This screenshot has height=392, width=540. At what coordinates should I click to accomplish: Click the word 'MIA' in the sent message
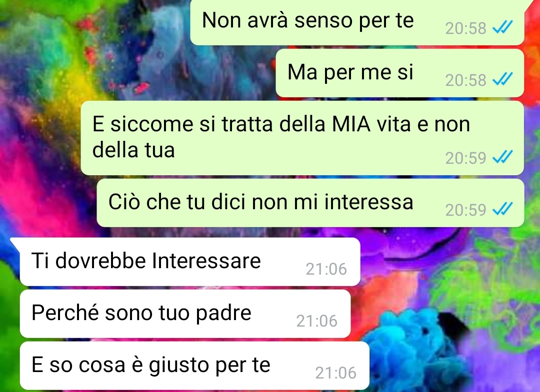click(x=351, y=124)
